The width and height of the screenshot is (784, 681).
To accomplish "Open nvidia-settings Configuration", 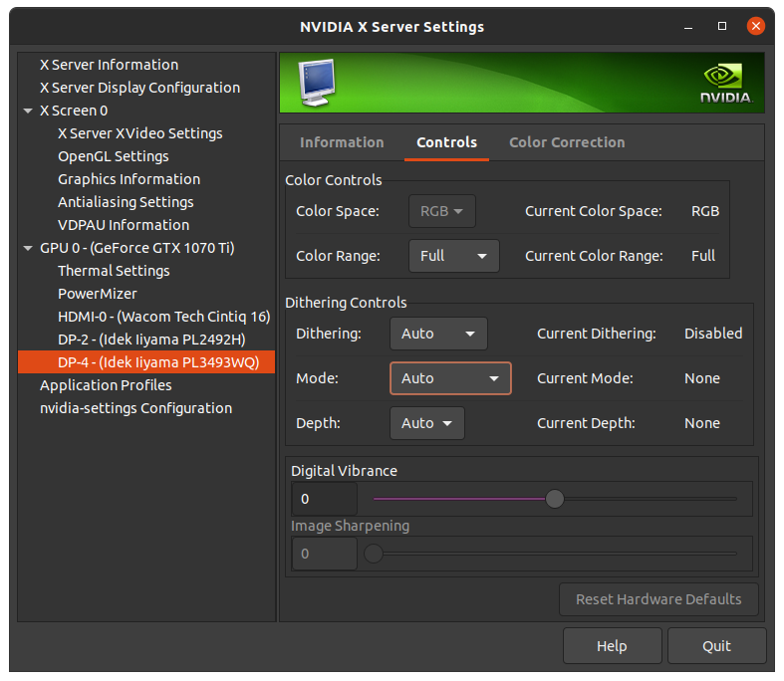I will pyautogui.click(x=136, y=409).
